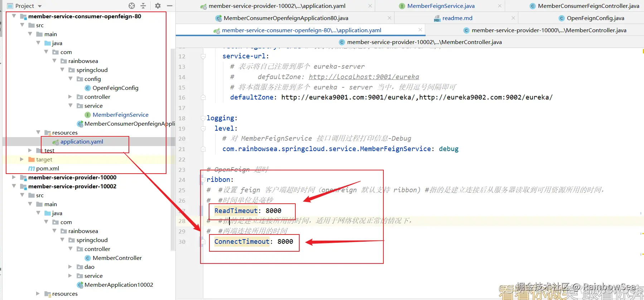Open Project panel settings gear

click(x=158, y=6)
